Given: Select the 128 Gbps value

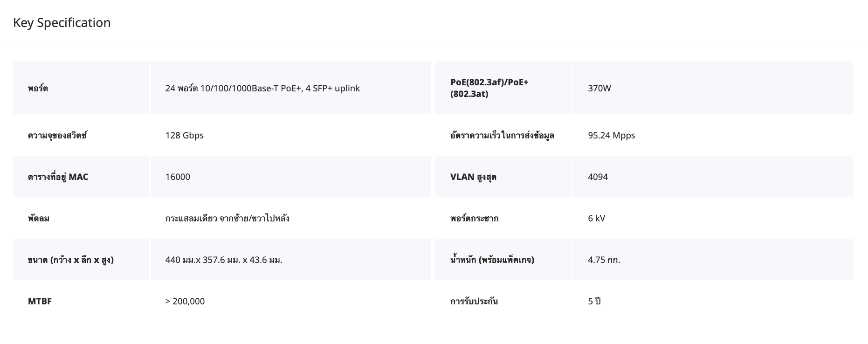Looking at the screenshot, I should [184, 135].
